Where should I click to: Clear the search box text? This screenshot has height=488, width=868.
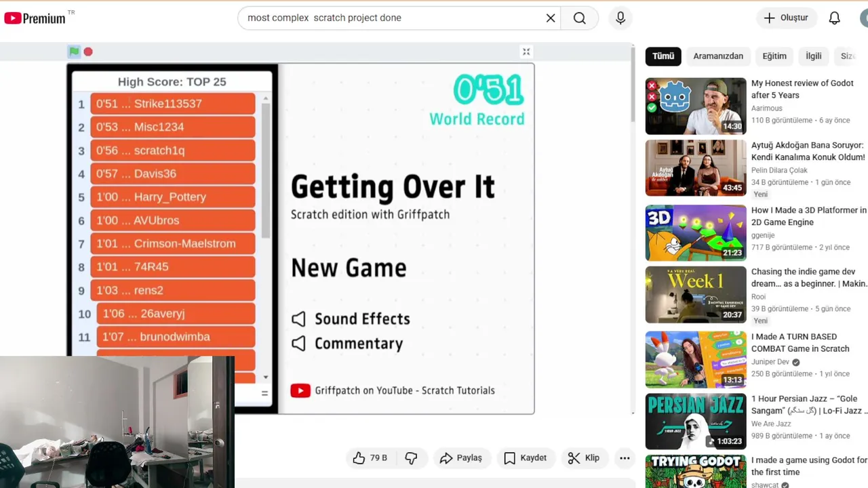[551, 18]
